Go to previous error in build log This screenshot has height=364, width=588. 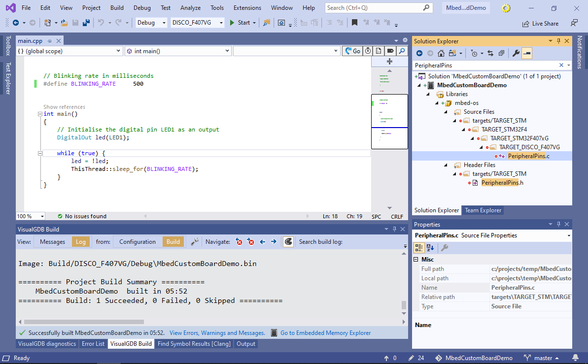239,242
